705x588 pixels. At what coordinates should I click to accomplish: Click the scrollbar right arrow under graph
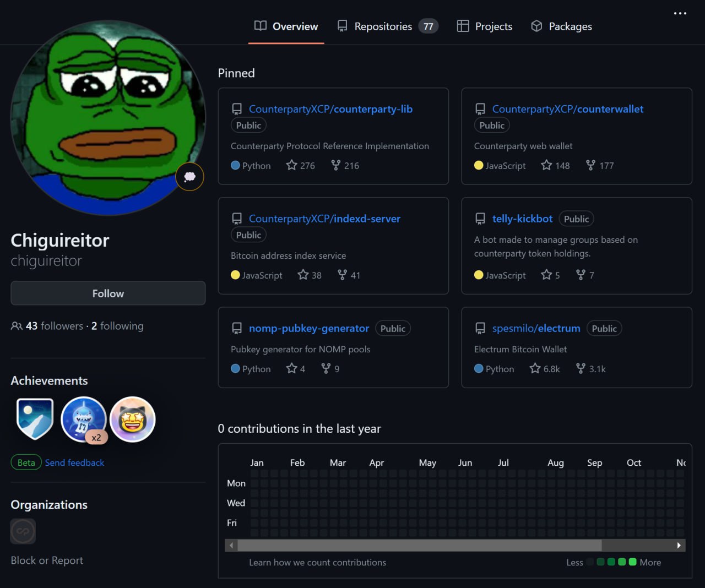(679, 545)
